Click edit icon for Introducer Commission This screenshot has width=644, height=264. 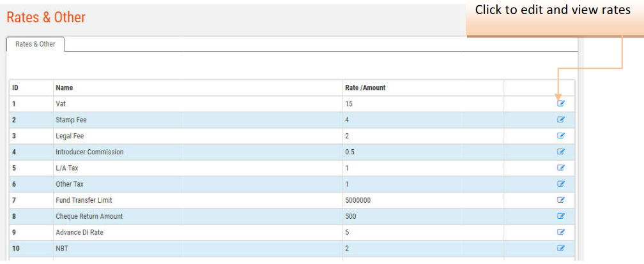[x=561, y=152]
